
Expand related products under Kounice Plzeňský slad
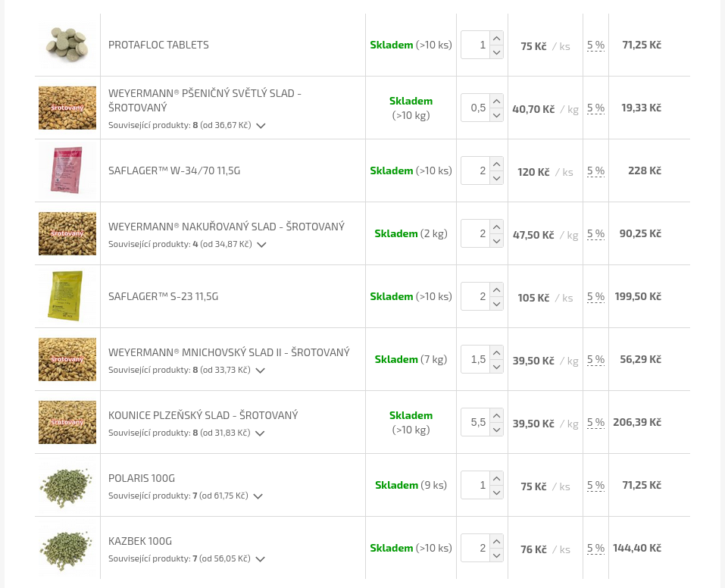point(259,433)
